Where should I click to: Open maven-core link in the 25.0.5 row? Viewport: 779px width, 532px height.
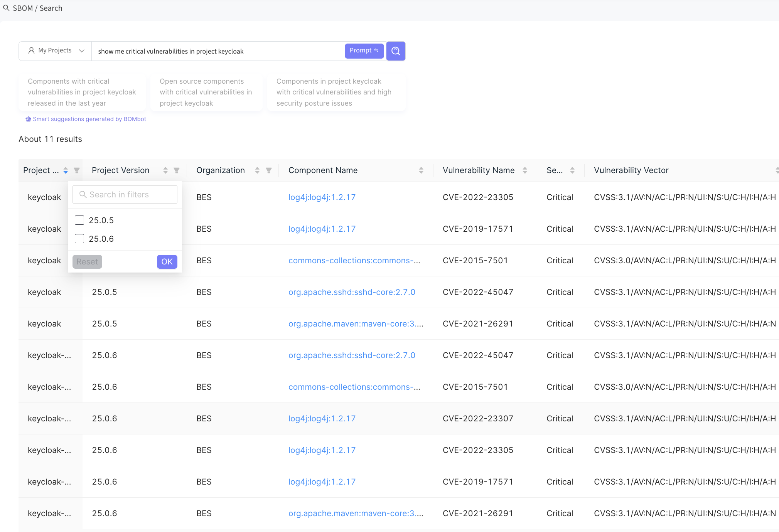(356, 324)
